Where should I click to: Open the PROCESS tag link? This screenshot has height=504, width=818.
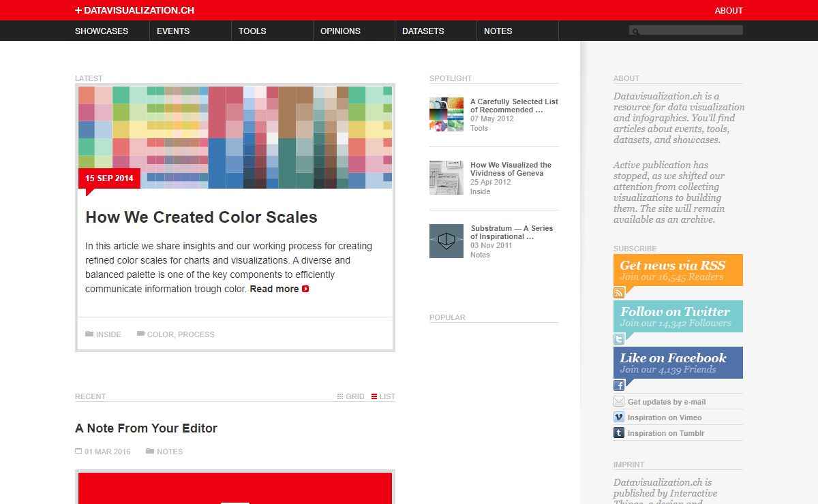point(196,334)
